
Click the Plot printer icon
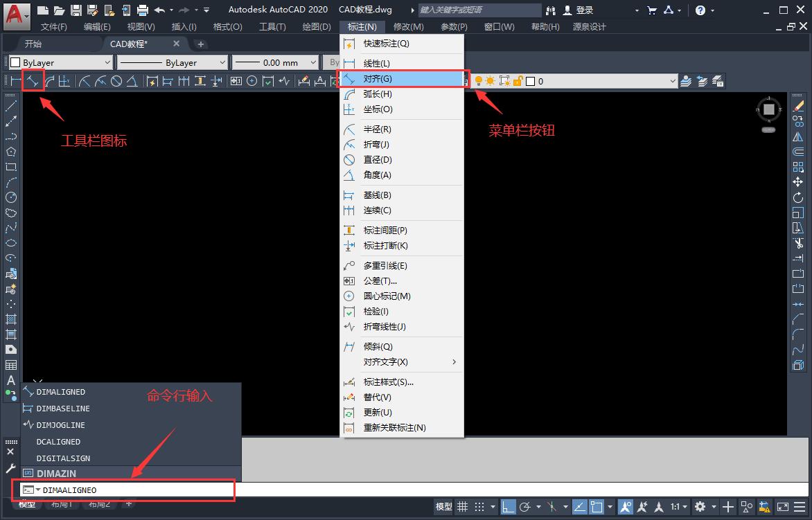pyautogui.click(x=143, y=10)
